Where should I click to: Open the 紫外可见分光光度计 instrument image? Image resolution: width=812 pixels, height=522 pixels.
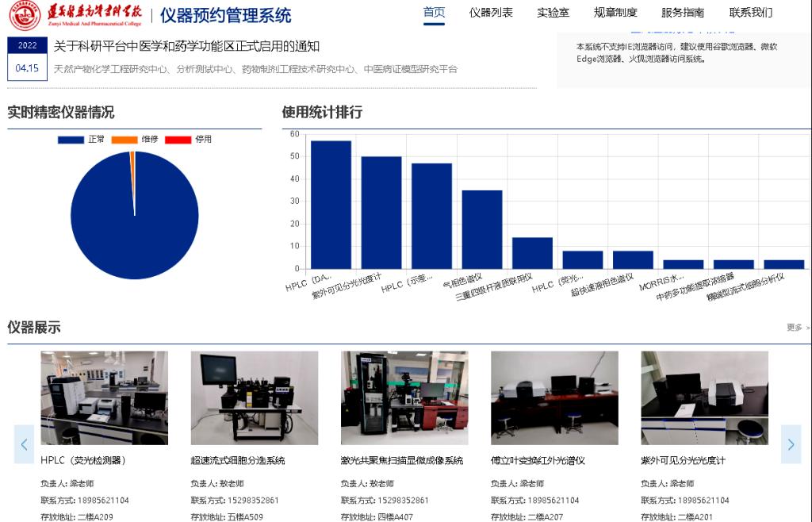[x=704, y=397]
